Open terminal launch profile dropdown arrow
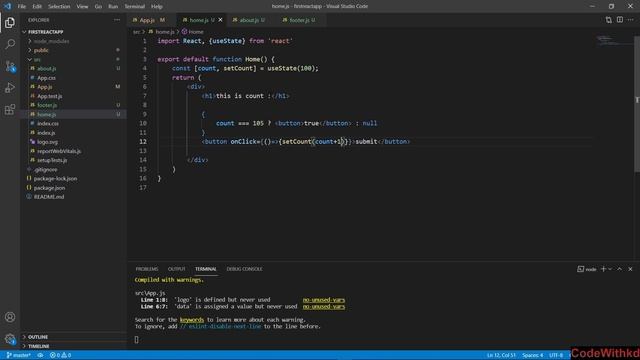 (610, 269)
